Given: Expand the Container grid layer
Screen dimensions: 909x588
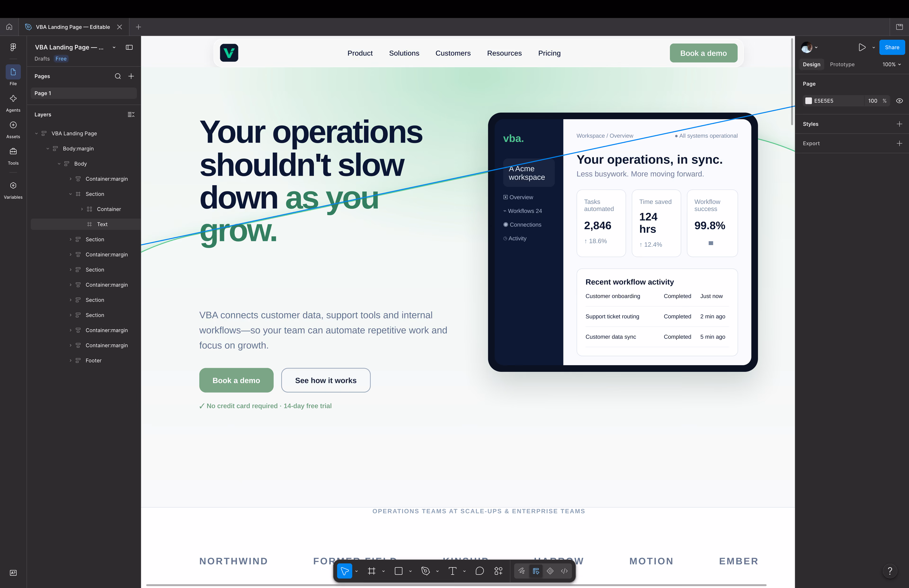Looking at the screenshot, I should [82, 209].
